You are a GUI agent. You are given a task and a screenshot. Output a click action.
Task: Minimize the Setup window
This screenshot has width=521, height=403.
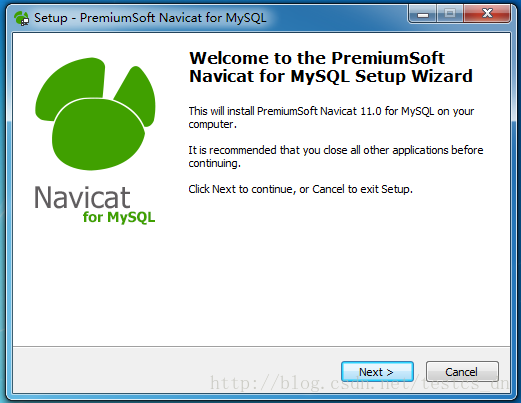[423, 14]
